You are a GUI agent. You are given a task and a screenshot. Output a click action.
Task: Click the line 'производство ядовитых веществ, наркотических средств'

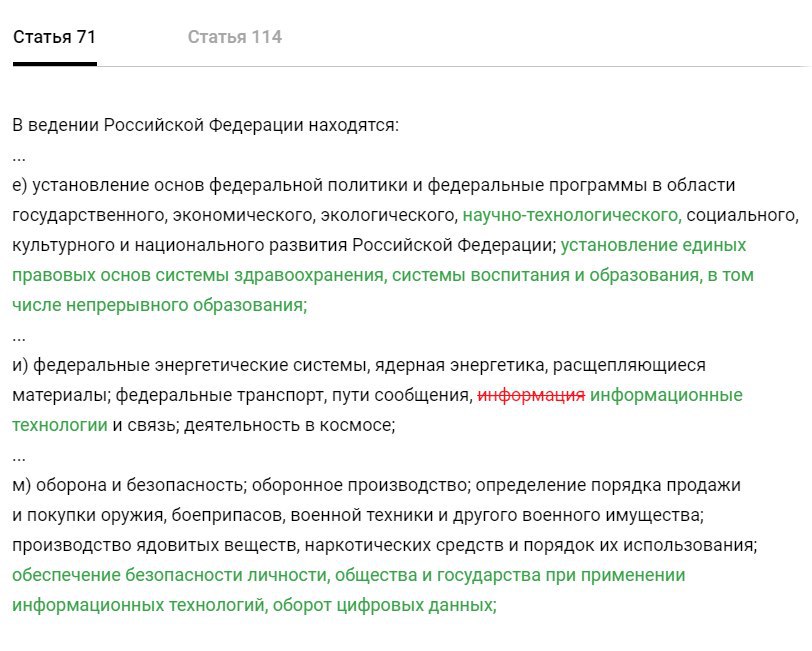click(385, 545)
